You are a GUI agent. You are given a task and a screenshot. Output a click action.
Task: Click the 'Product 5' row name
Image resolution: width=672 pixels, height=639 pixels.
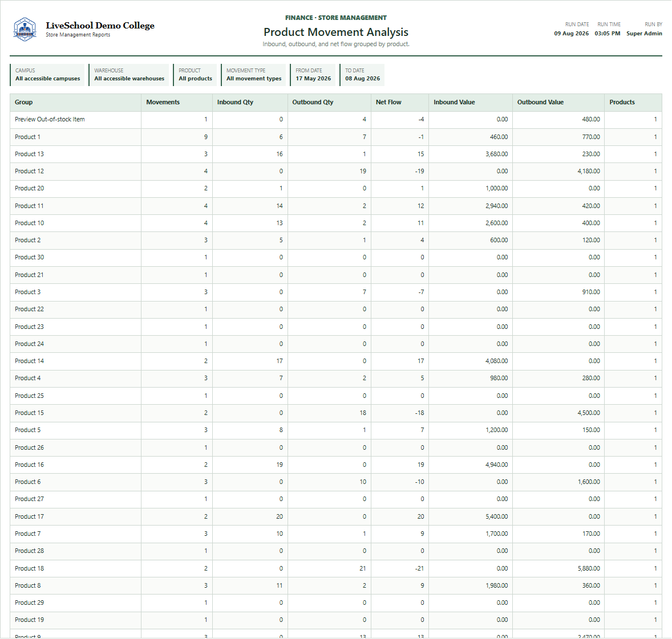pyautogui.click(x=28, y=430)
